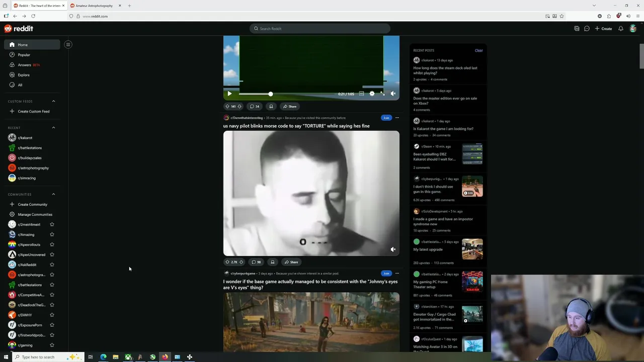Collapse the Recent section
644x362 pixels.
click(53, 128)
